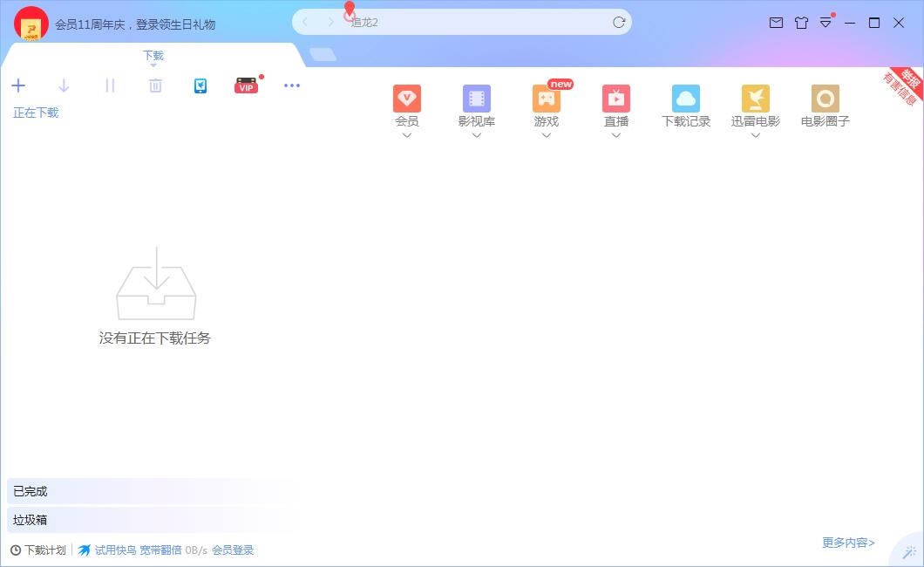Click the trash icon to delete tasks

(155, 85)
